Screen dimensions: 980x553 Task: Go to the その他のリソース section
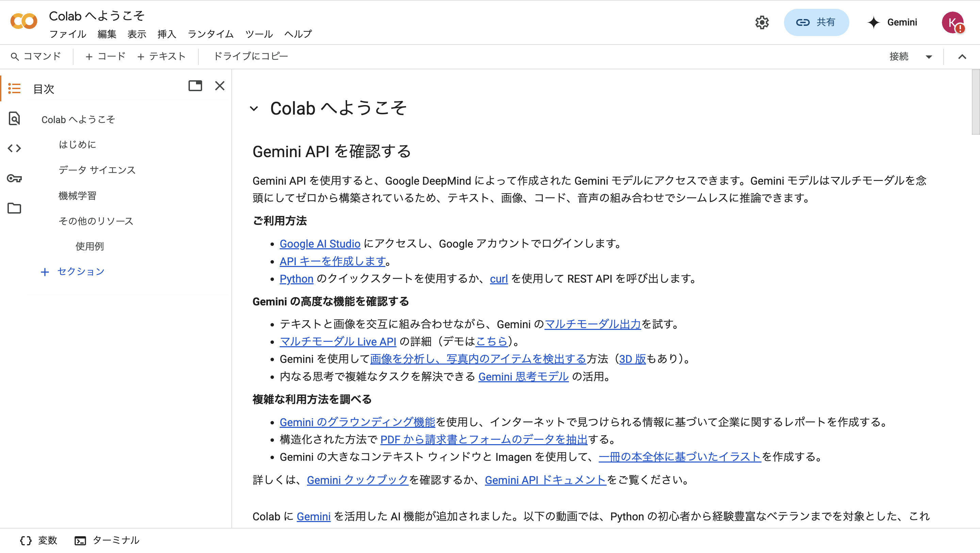[x=96, y=221]
